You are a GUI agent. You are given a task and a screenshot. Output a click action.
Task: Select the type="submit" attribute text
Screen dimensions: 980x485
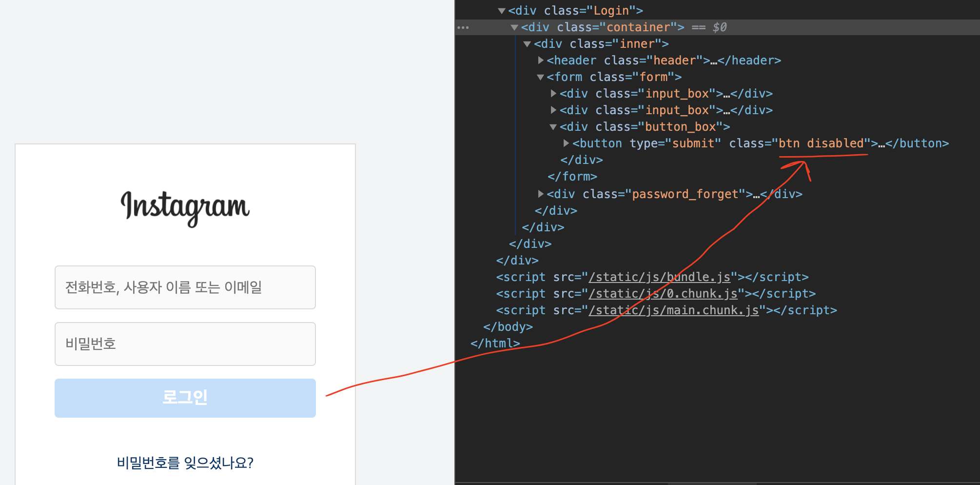point(675,143)
